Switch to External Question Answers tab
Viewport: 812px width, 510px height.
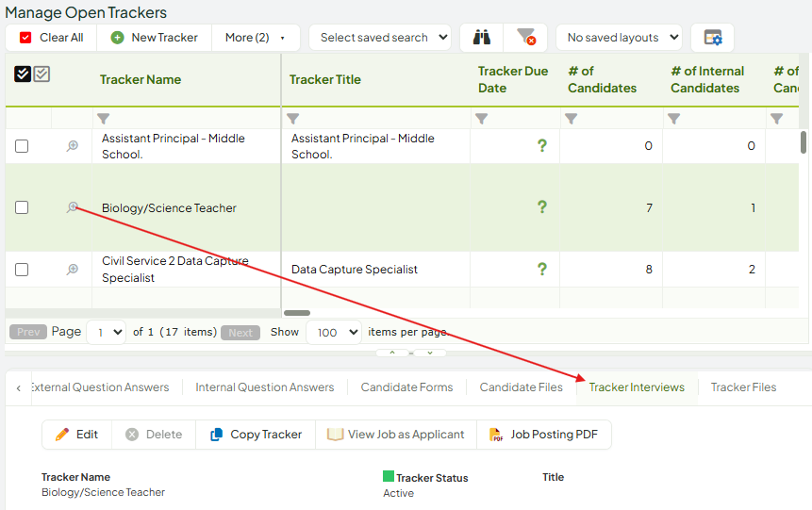[99, 387]
